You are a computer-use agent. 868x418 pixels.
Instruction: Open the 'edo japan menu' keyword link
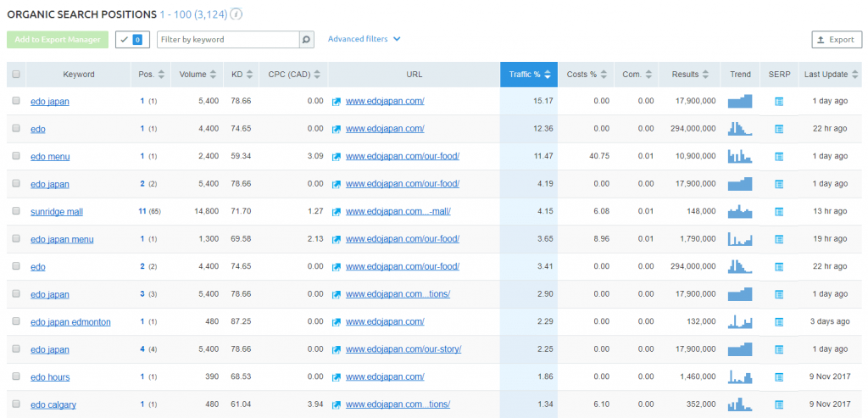pos(62,239)
